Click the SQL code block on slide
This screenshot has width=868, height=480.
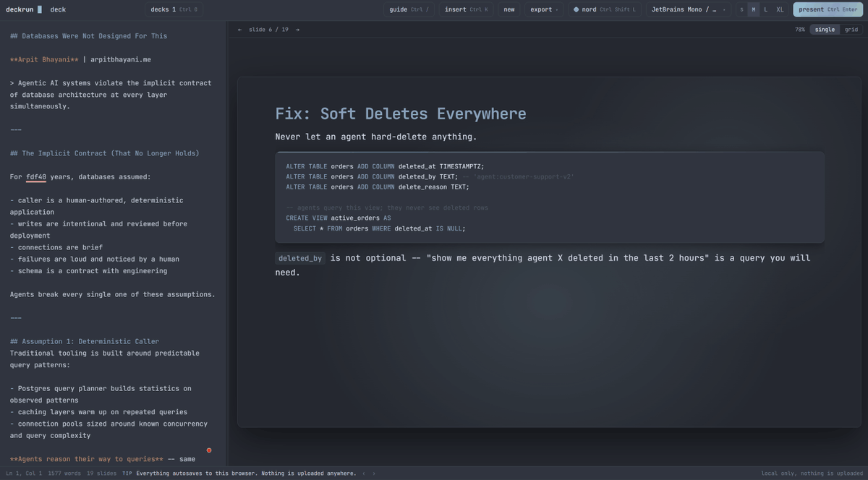pyautogui.click(x=550, y=197)
